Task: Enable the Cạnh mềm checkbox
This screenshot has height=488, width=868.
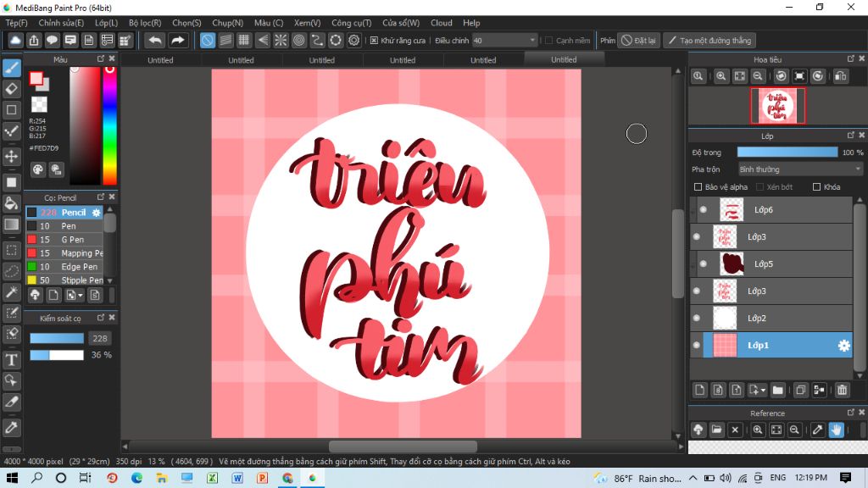Action: [x=548, y=41]
